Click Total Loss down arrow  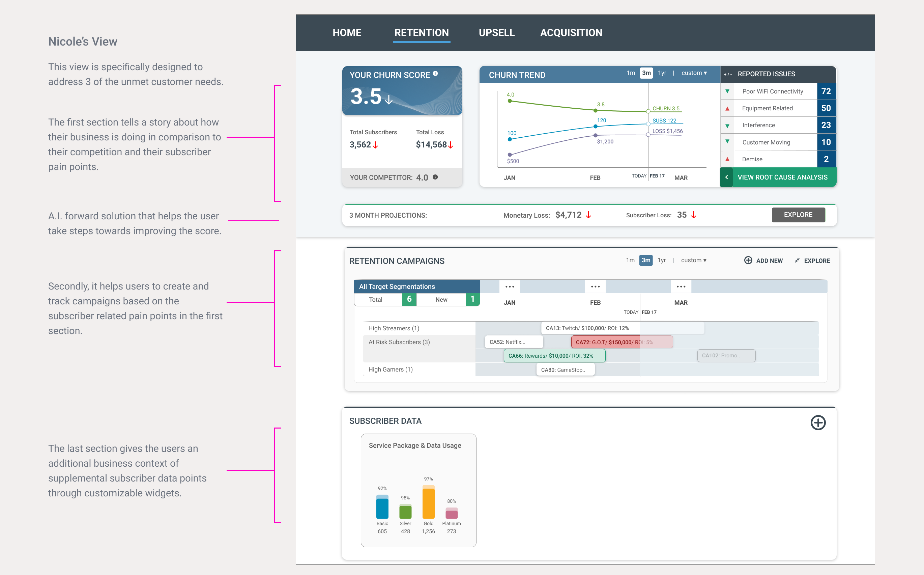coord(451,145)
